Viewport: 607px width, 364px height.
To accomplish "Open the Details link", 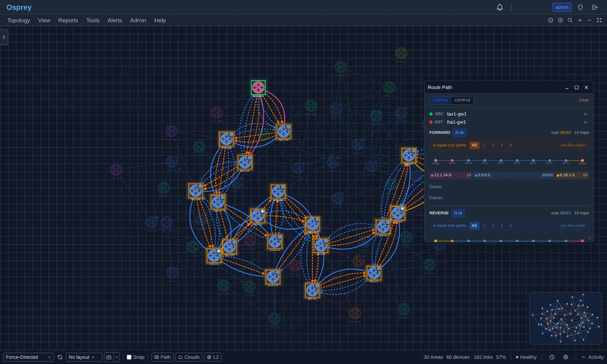I will coord(435,187).
